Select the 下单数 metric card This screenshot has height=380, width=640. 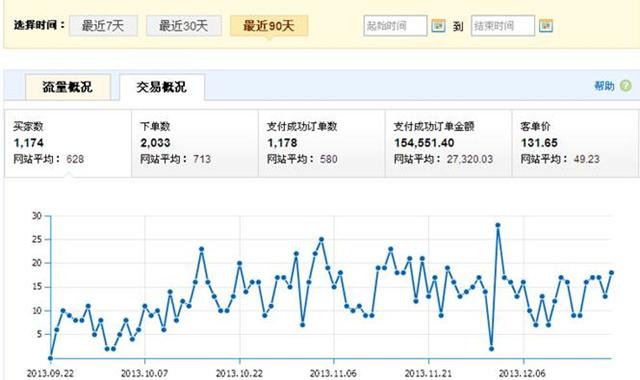tap(195, 143)
